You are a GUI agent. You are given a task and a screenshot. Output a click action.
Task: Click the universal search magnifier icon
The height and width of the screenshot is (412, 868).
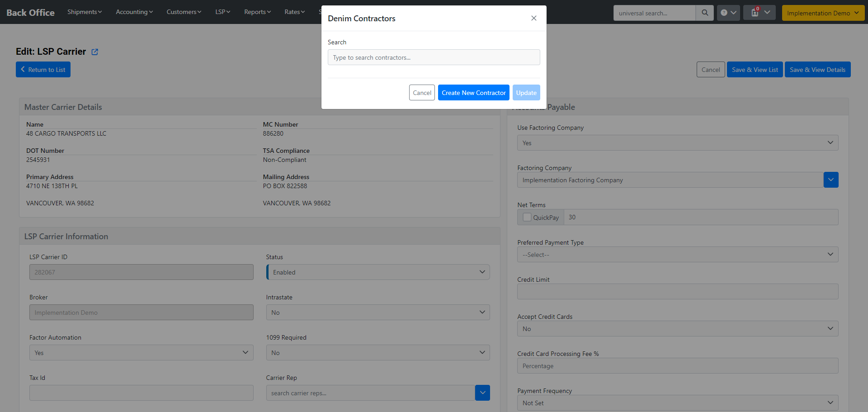(x=705, y=13)
